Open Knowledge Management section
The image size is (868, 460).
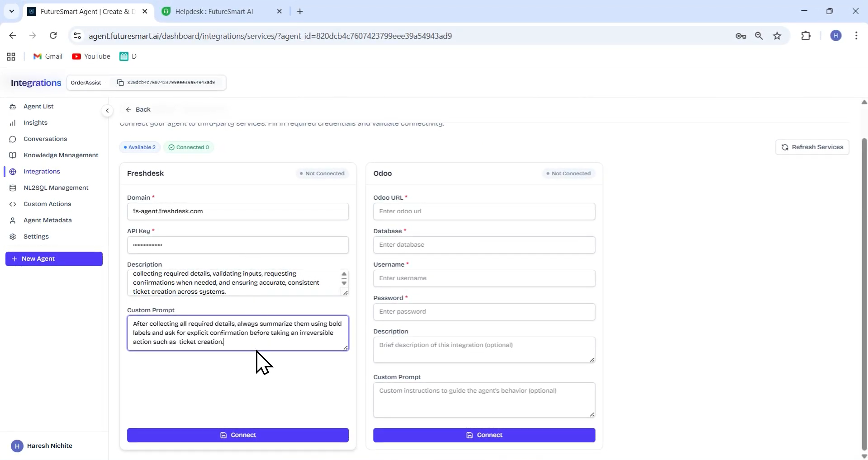click(61, 155)
